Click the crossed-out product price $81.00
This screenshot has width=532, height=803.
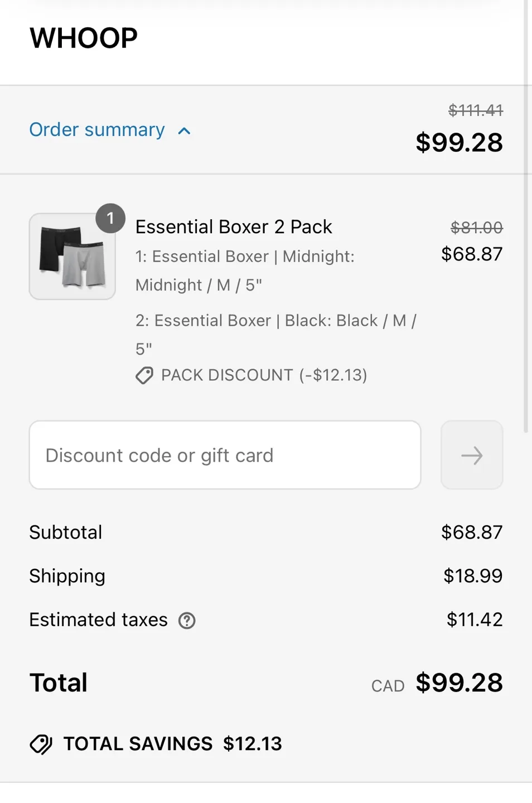click(476, 228)
